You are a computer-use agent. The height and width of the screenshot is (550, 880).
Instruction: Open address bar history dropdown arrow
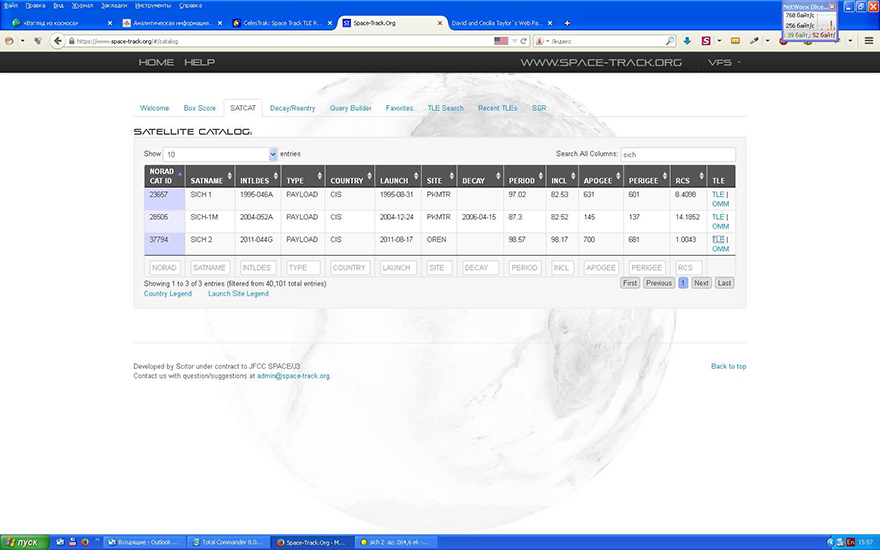(514, 41)
